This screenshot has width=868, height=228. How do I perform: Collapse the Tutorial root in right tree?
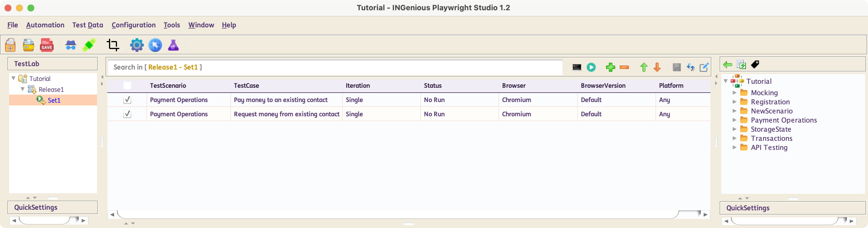[x=725, y=81]
